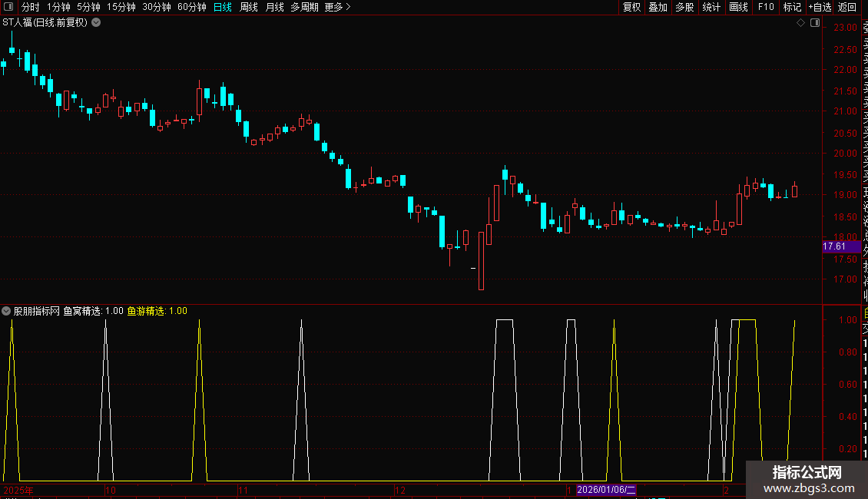Click the ST人福(日线.前复权) chart title
The image size is (868, 499).
[45, 23]
